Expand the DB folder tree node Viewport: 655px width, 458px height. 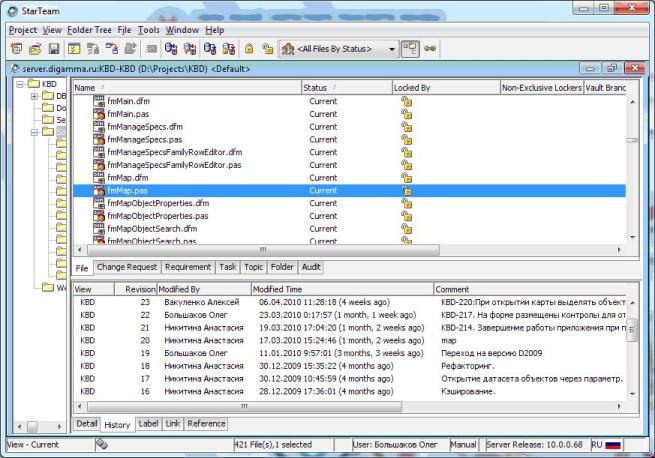[x=34, y=96]
